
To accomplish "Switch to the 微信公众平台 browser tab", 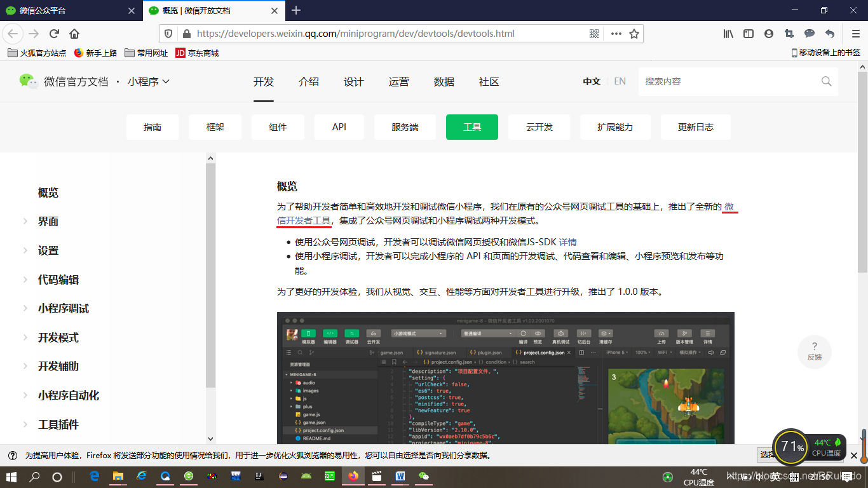I will 64,10.
